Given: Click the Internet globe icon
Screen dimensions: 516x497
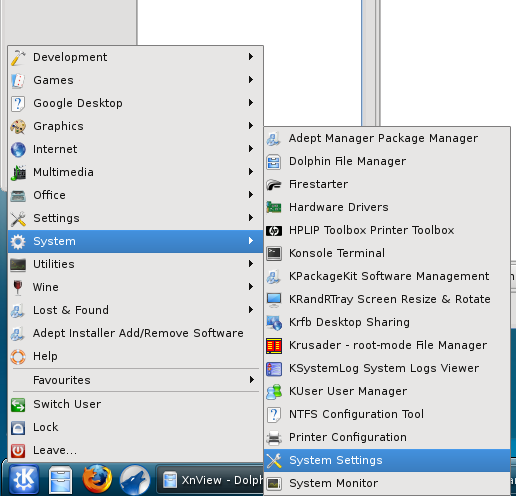Looking at the screenshot, I should (18, 149).
